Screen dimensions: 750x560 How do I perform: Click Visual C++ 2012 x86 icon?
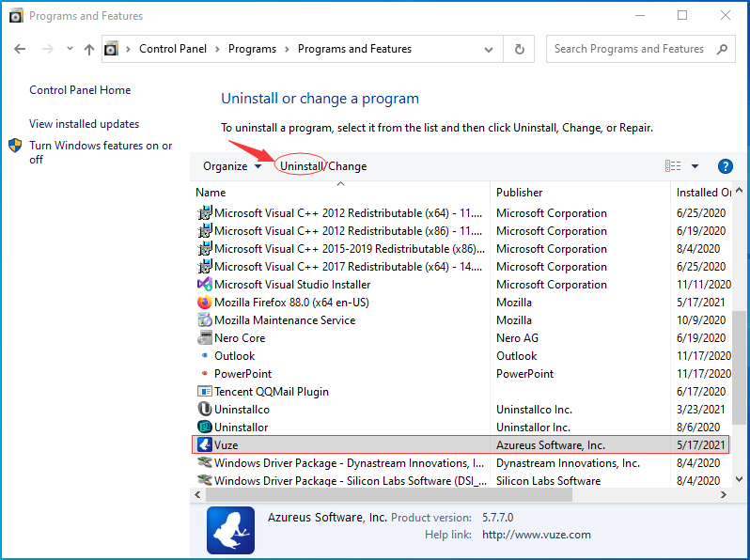205,230
